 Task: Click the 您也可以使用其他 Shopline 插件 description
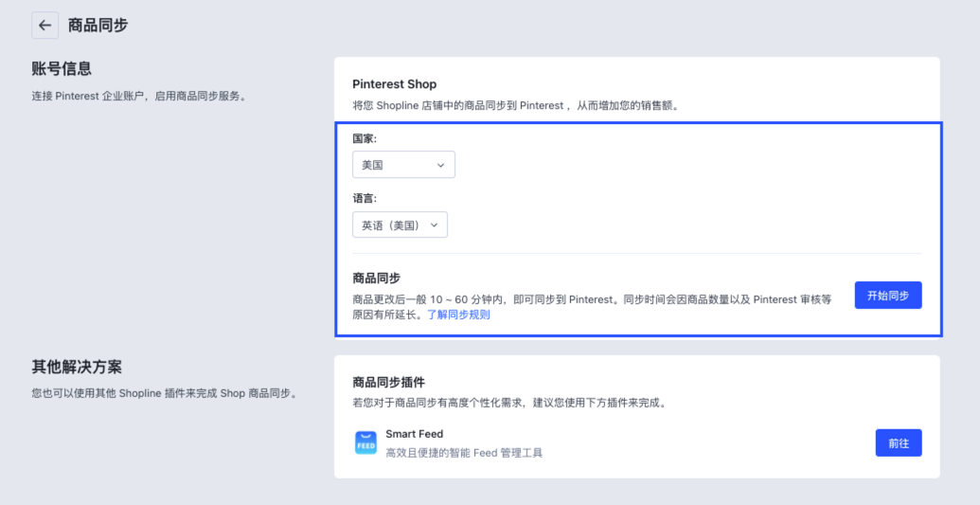point(165,393)
